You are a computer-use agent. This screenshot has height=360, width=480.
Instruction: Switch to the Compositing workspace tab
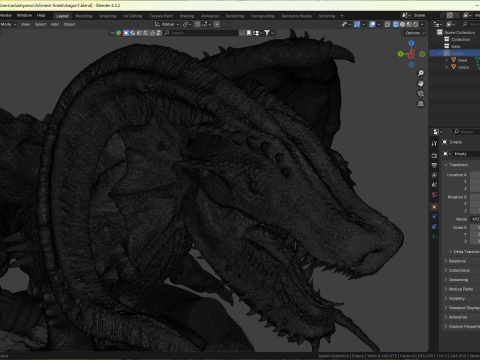262,16
